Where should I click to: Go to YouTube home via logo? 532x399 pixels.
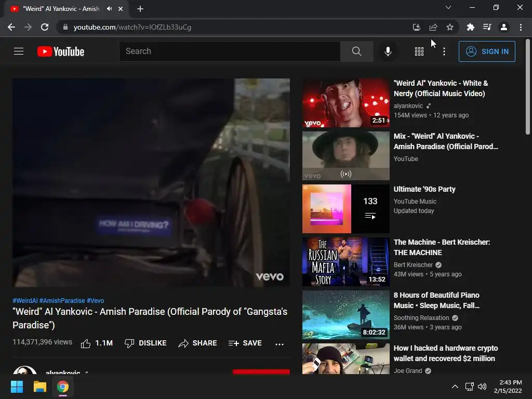61,51
